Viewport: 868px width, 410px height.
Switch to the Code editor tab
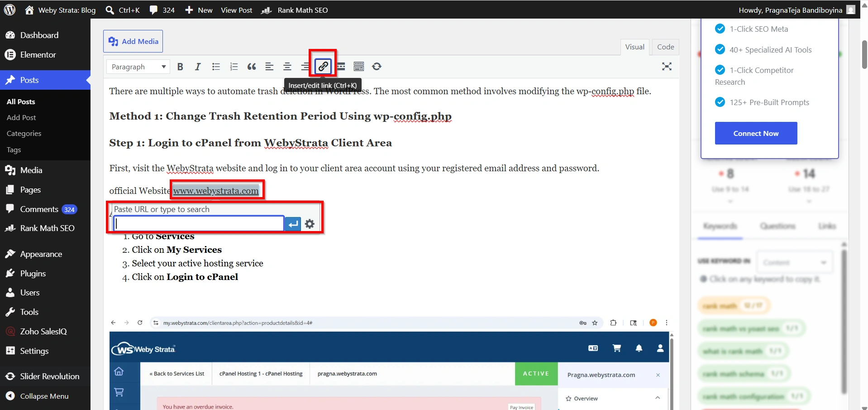665,47
